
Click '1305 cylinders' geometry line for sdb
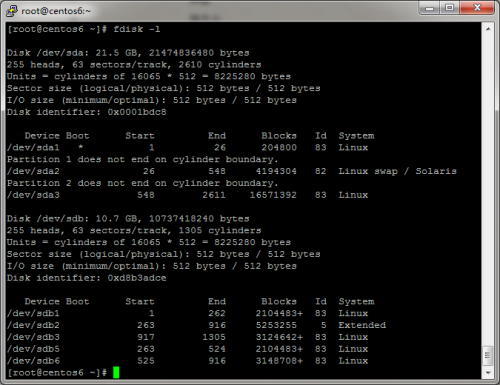134,231
